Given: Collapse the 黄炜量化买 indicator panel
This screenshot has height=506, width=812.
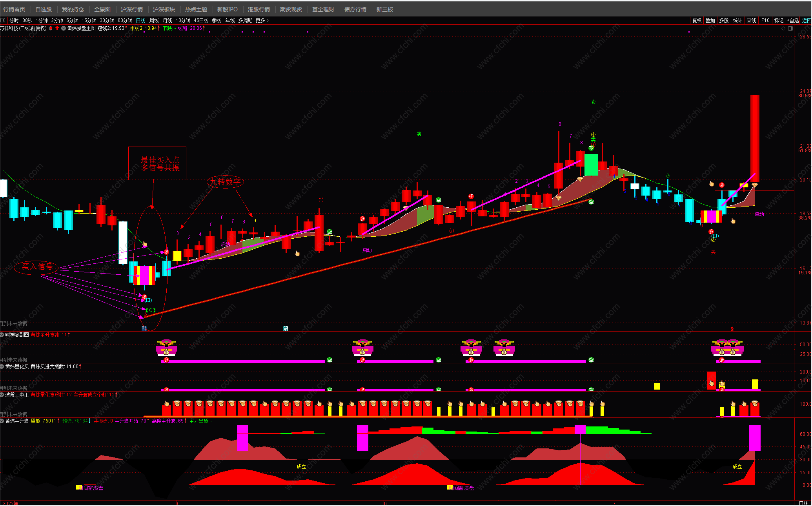Looking at the screenshot, I should (x=2, y=366).
